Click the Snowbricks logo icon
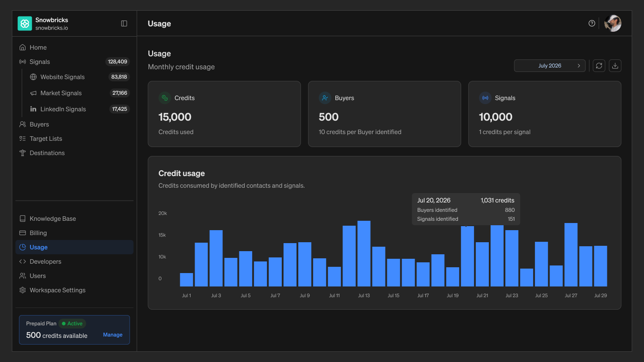644x362 pixels. coord(25,24)
